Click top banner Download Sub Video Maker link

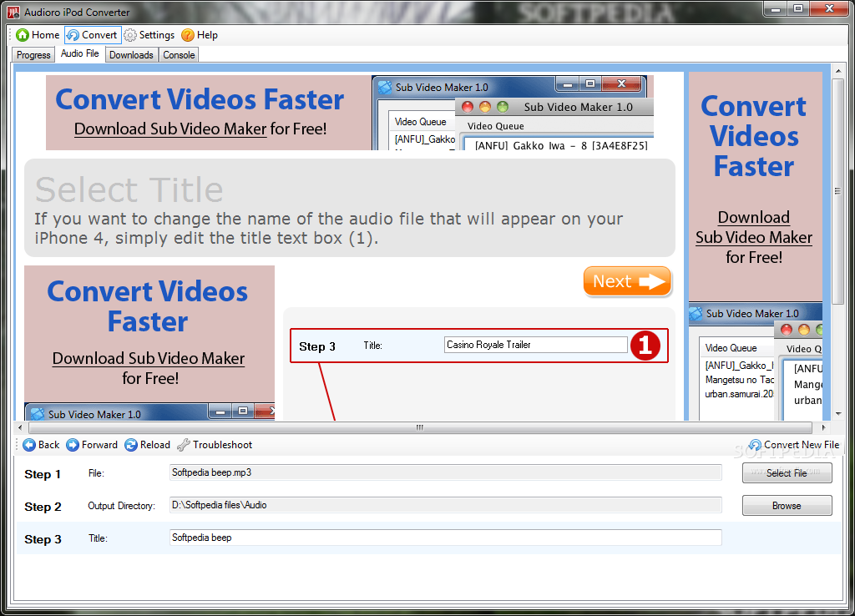pyautogui.click(x=170, y=129)
